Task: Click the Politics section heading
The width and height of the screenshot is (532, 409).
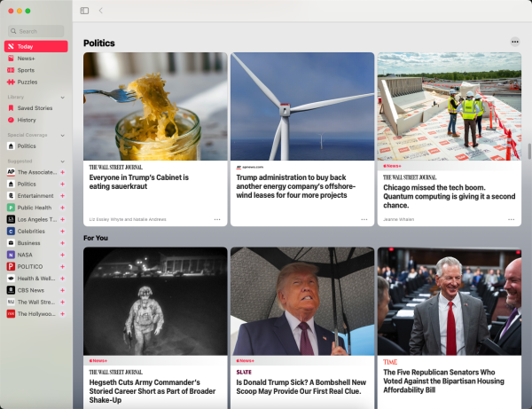Action: click(99, 43)
